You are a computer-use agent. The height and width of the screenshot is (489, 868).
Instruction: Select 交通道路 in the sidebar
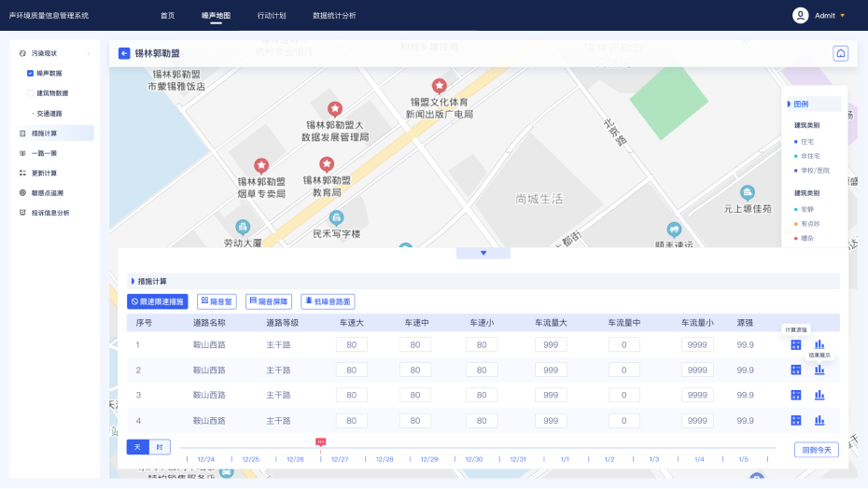pyautogui.click(x=49, y=114)
